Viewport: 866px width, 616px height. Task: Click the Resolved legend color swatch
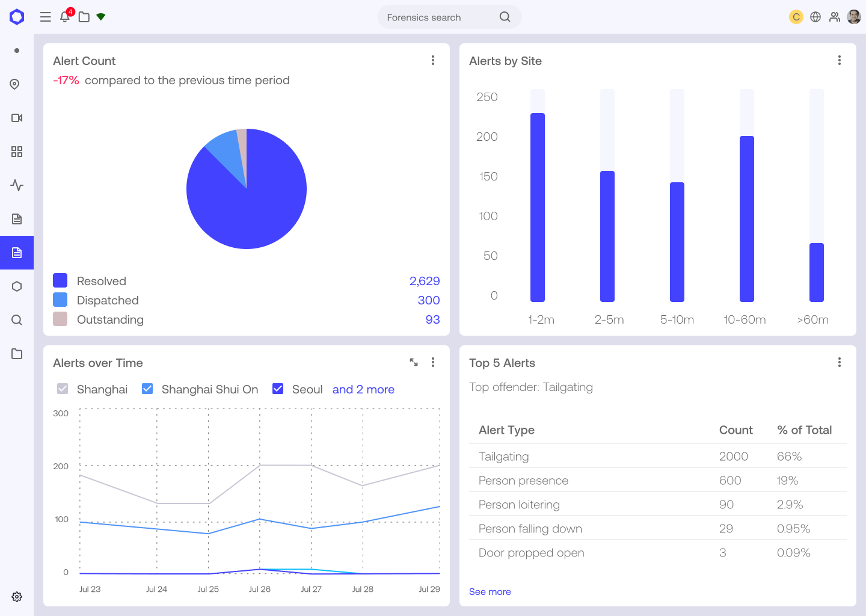[60, 280]
